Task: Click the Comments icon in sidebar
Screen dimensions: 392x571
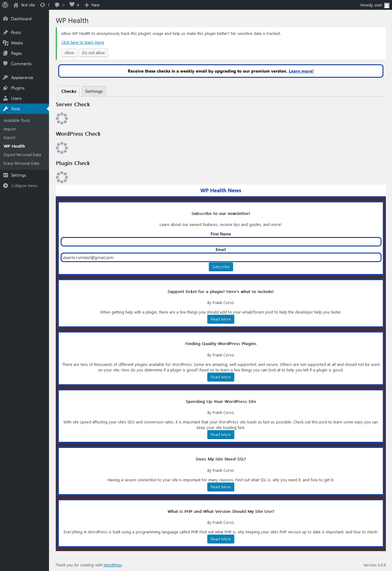Action: point(6,64)
